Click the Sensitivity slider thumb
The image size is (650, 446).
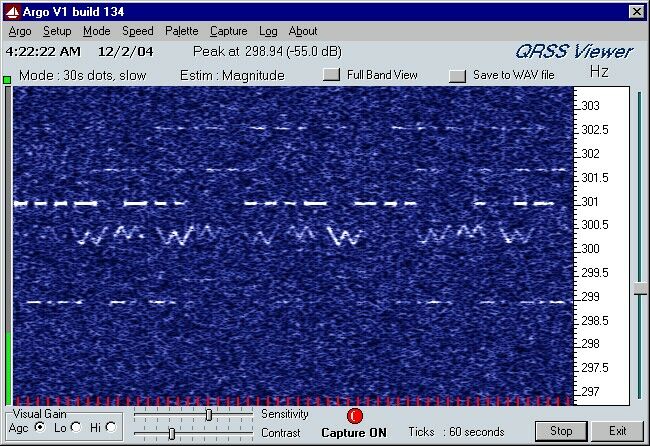[209, 414]
